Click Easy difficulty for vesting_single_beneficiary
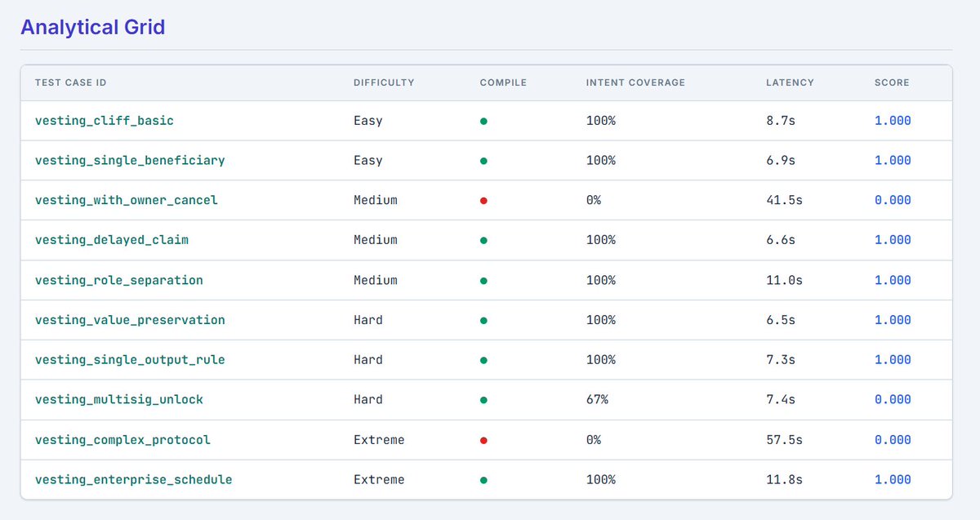 [368, 161]
